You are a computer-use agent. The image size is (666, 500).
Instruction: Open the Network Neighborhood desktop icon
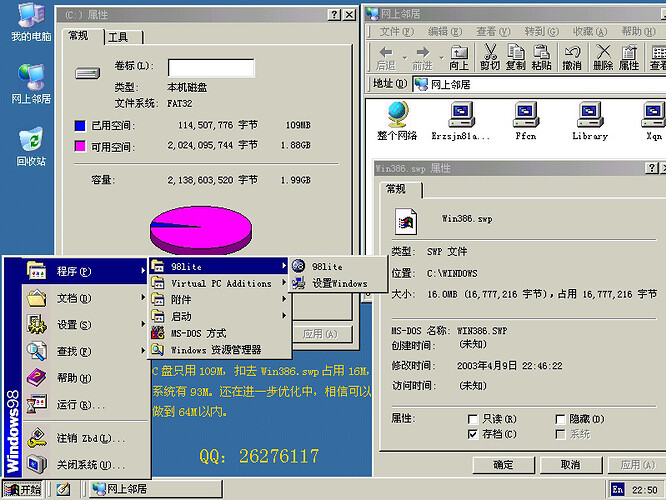(31, 84)
